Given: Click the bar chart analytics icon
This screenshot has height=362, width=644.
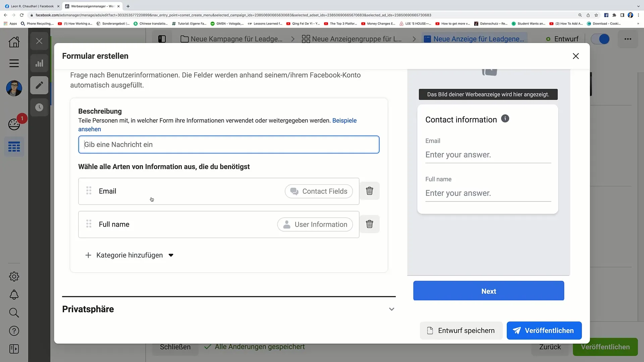Looking at the screenshot, I should click(x=39, y=63).
